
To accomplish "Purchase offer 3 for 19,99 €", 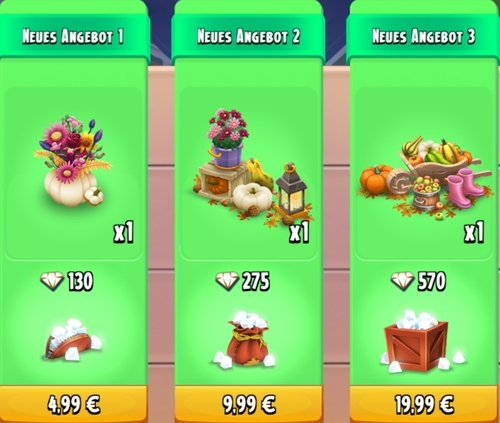I will [424, 404].
